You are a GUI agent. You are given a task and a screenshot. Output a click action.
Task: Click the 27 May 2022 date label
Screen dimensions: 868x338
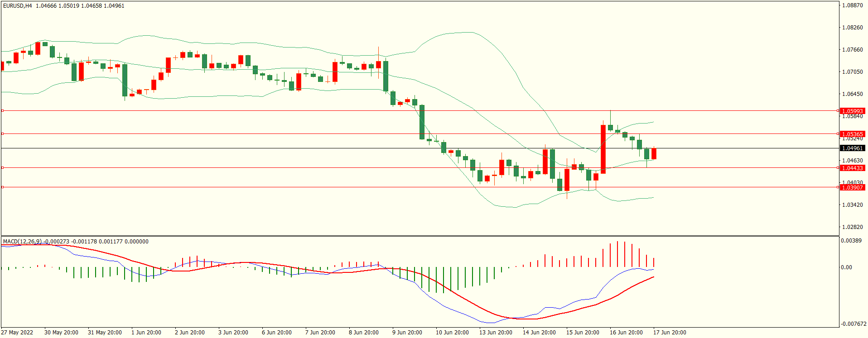click(17, 333)
